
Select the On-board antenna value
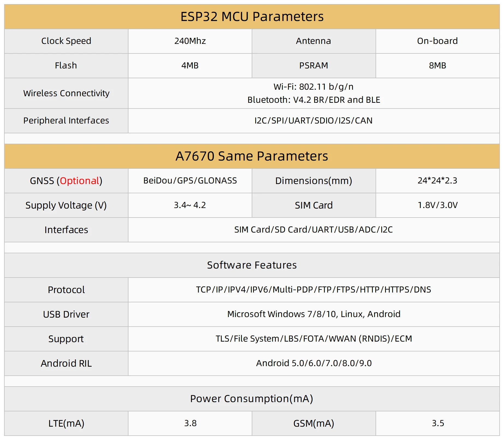click(x=437, y=41)
